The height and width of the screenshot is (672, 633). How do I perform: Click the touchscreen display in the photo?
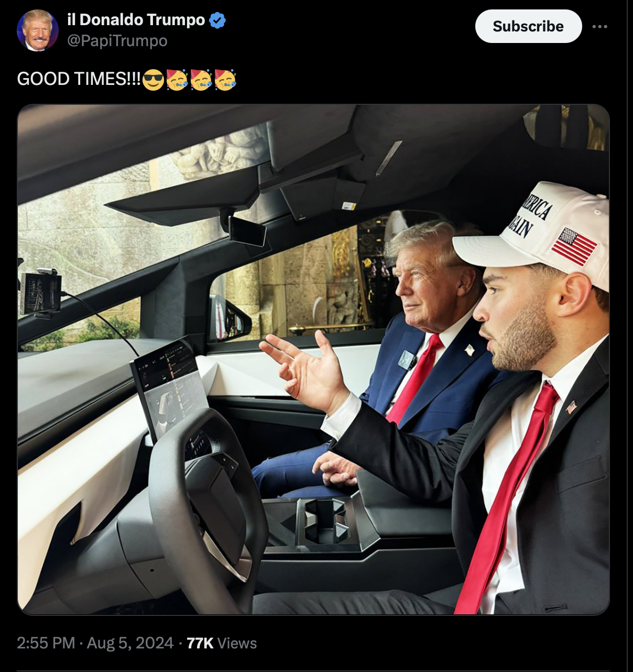(x=170, y=388)
